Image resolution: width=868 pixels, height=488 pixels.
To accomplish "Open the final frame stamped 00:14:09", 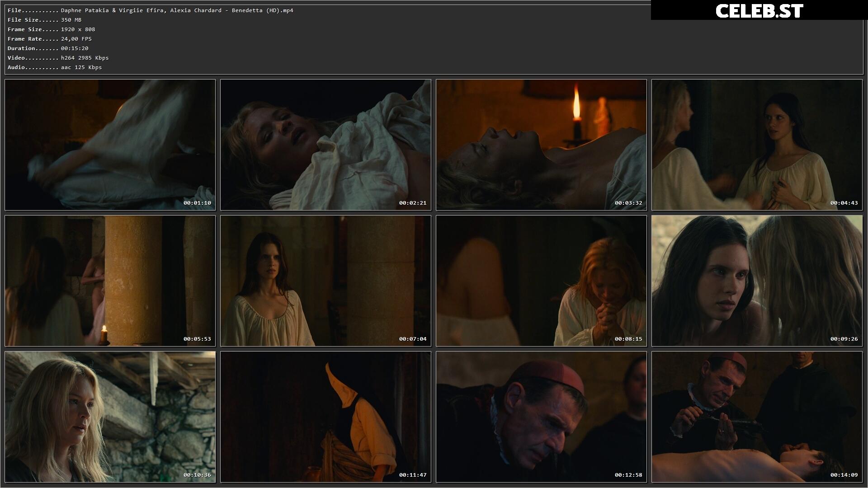I will point(757,417).
